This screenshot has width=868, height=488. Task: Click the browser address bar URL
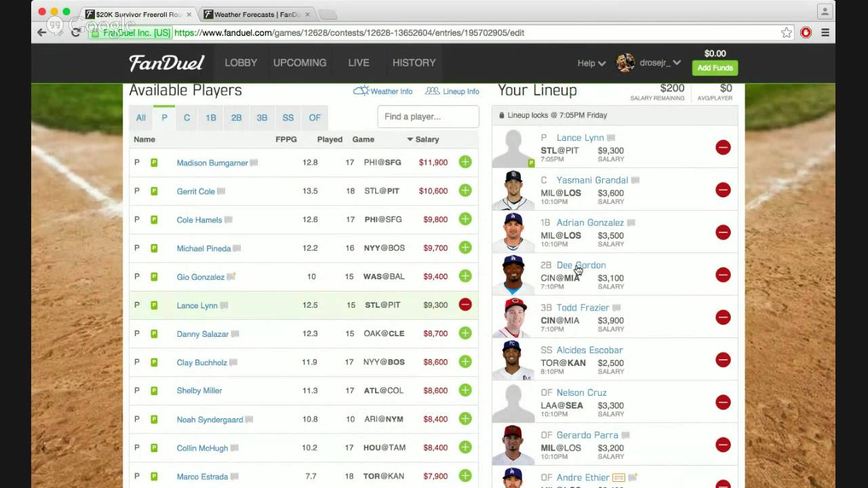pyautogui.click(x=349, y=33)
